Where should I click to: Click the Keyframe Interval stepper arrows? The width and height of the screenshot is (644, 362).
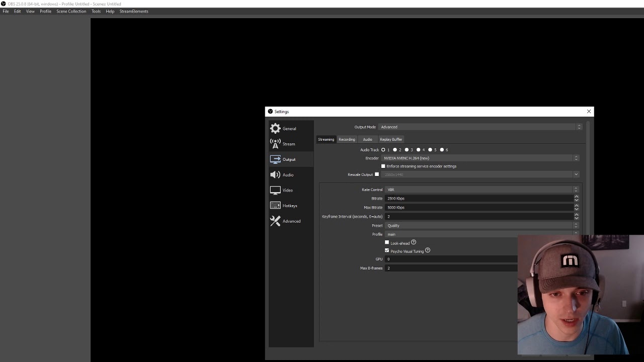click(x=577, y=217)
